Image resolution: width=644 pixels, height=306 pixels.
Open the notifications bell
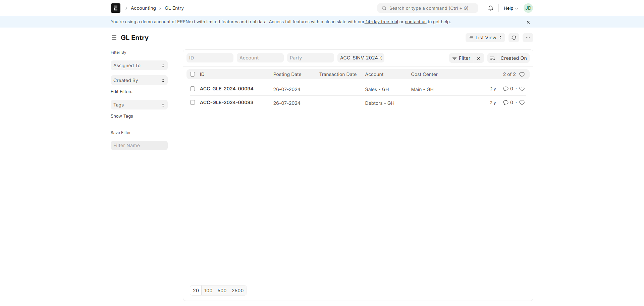491,8
